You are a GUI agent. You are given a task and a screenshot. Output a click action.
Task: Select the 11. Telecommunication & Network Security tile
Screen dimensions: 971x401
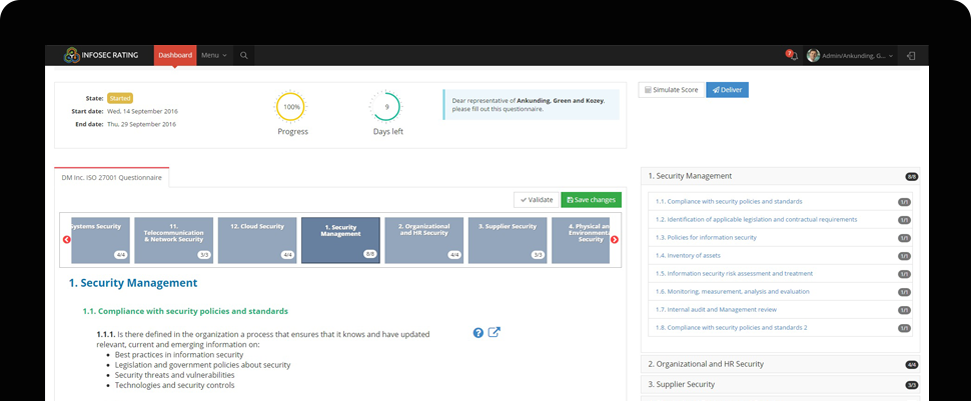pyautogui.click(x=174, y=240)
